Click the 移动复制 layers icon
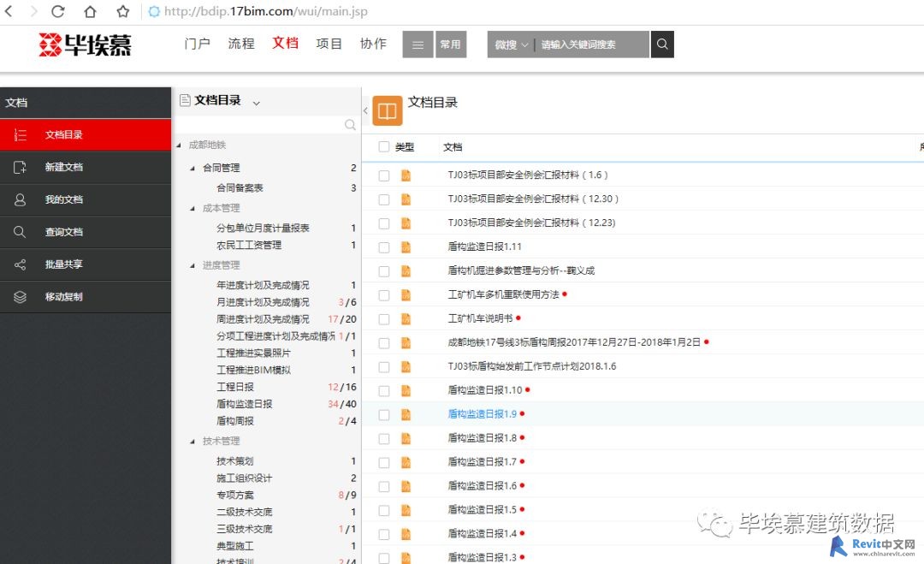Screen dimensions: 924x564 [20, 297]
